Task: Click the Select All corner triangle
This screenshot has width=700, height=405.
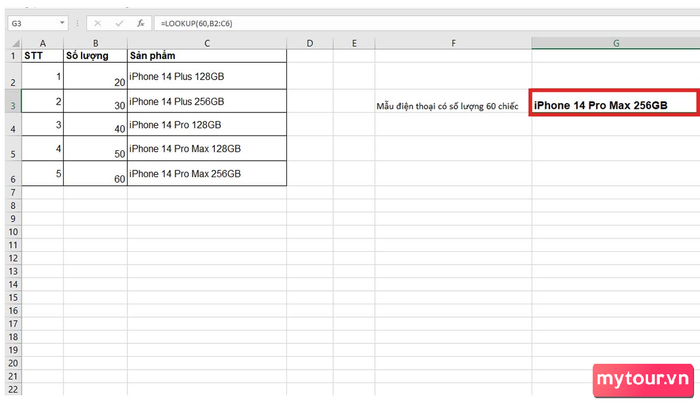Action: [14, 43]
